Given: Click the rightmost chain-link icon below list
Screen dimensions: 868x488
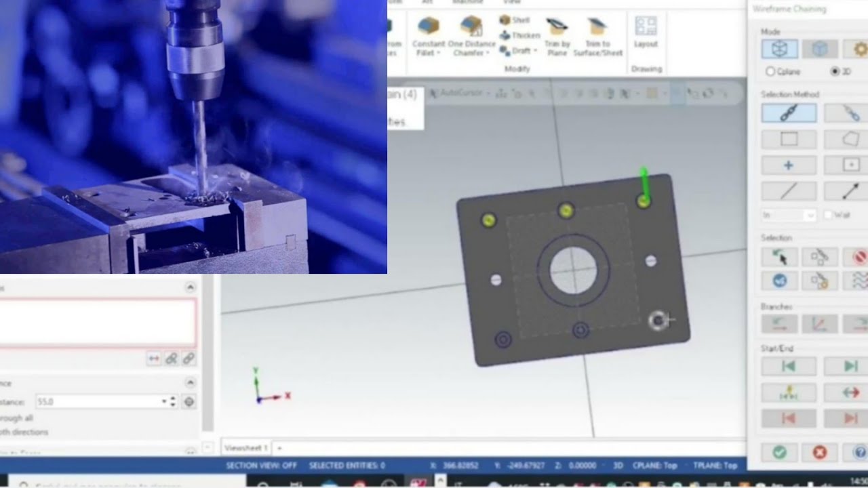Looking at the screenshot, I should 189,359.
